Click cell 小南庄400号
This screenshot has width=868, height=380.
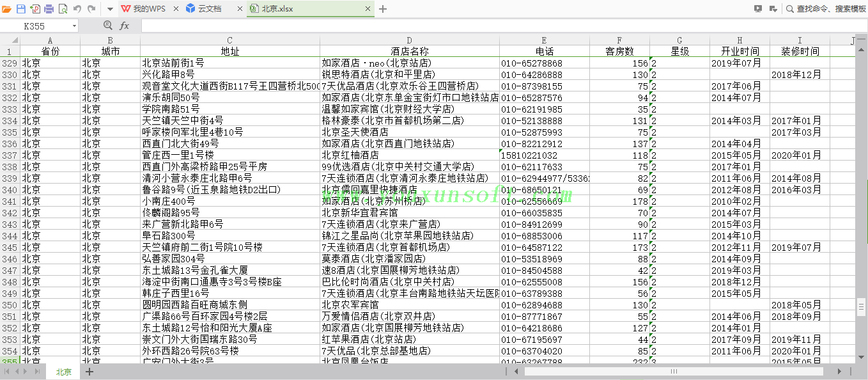coord(230,202)
